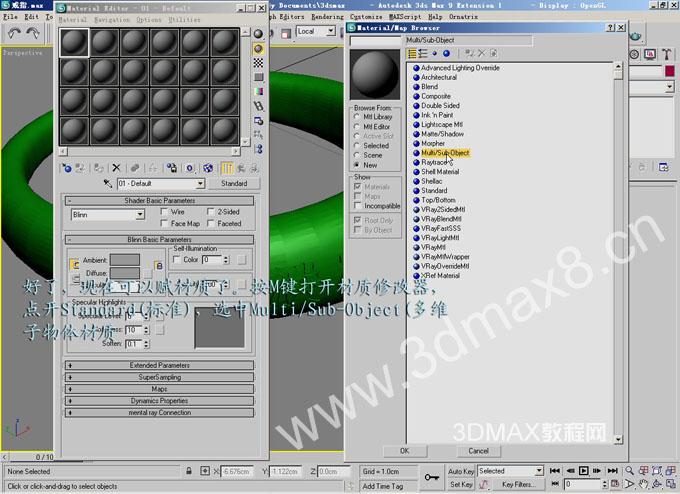Switch browser to View List icon
This screenshot has width=680, height=494.
[414, 53]
